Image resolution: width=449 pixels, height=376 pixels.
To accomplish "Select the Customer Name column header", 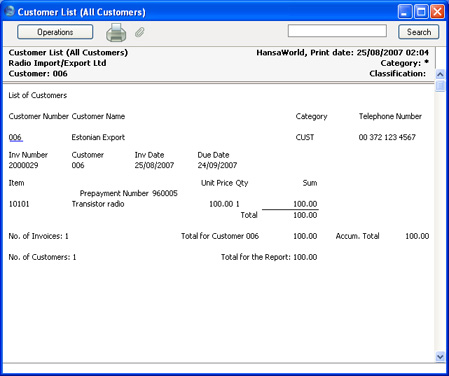I will tap(98, 116).
